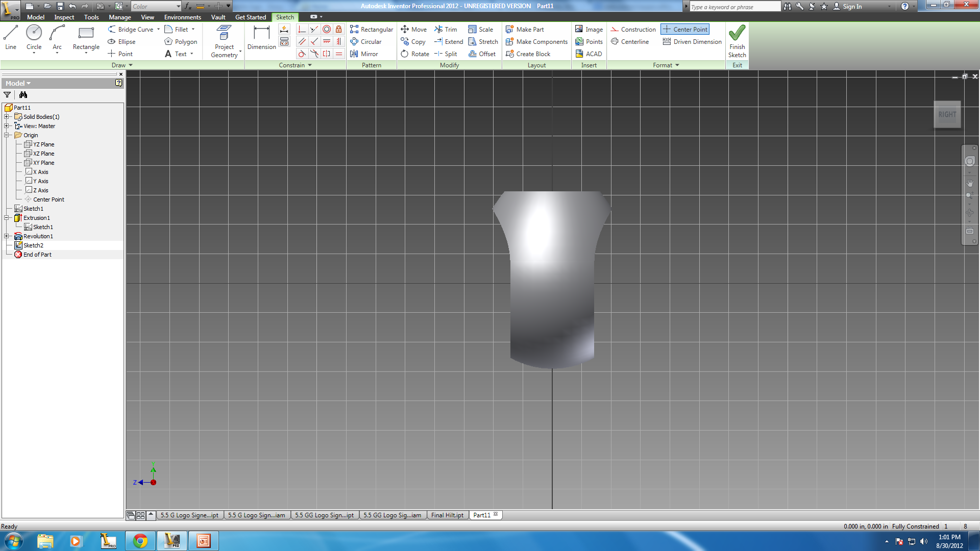The image size is (980, 551).
Task: Expand the Revolution1 node
Action: pyautogui.click(x=7, y=236)
